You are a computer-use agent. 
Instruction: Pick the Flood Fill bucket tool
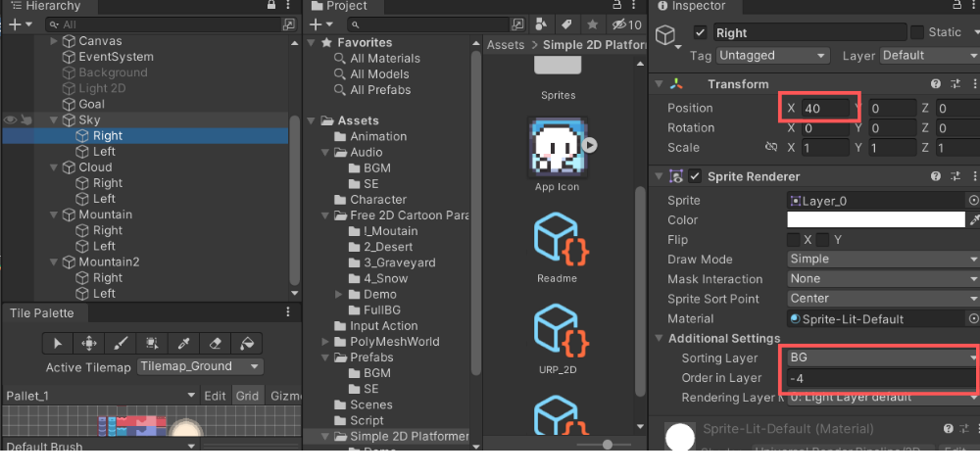[247, 343]
